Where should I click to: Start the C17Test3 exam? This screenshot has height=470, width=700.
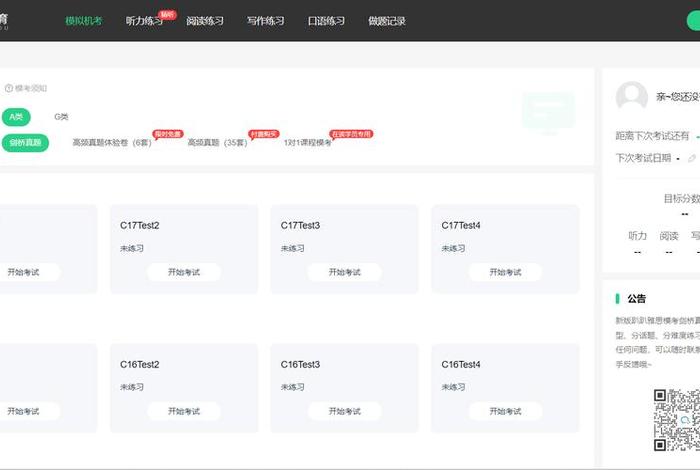345,272
